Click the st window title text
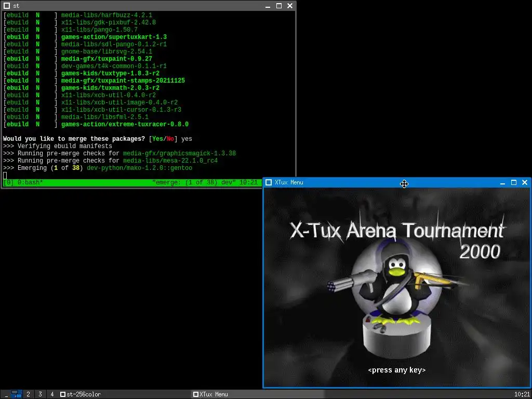This screenshot has width=532, height=399. coord(16,6)
